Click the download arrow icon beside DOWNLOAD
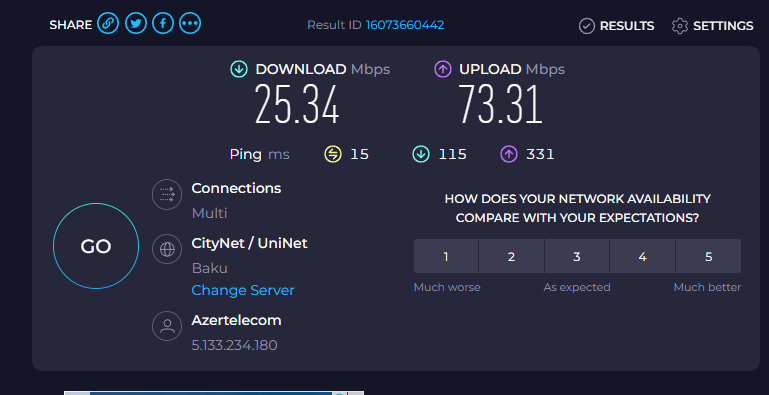This screenshot has height=395, width=769. tap(239, 69)
